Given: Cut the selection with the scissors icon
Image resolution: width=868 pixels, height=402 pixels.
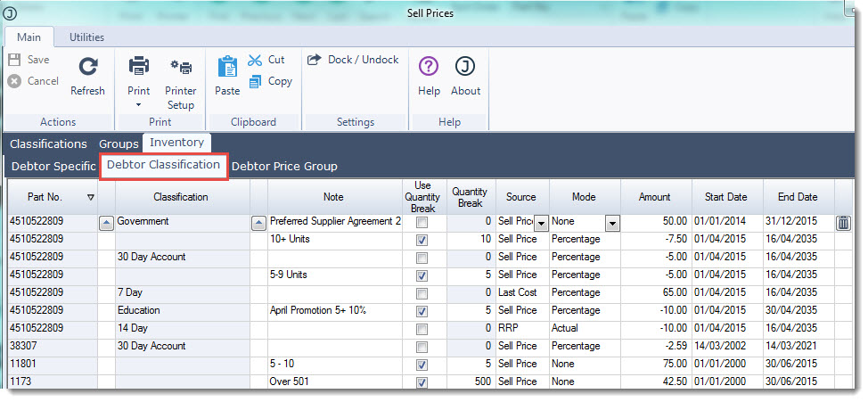Looking at the screenshot, I should (x=255, y=60).
